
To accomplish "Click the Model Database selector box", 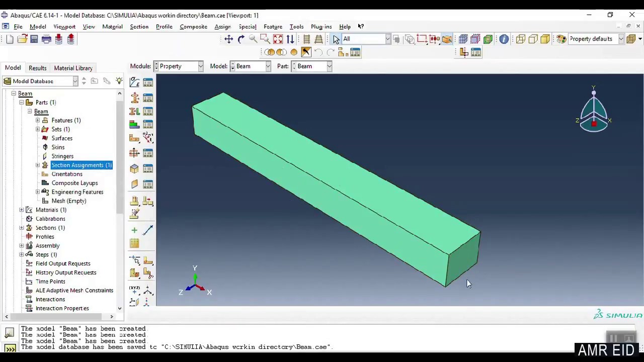I will coord(40,81).
